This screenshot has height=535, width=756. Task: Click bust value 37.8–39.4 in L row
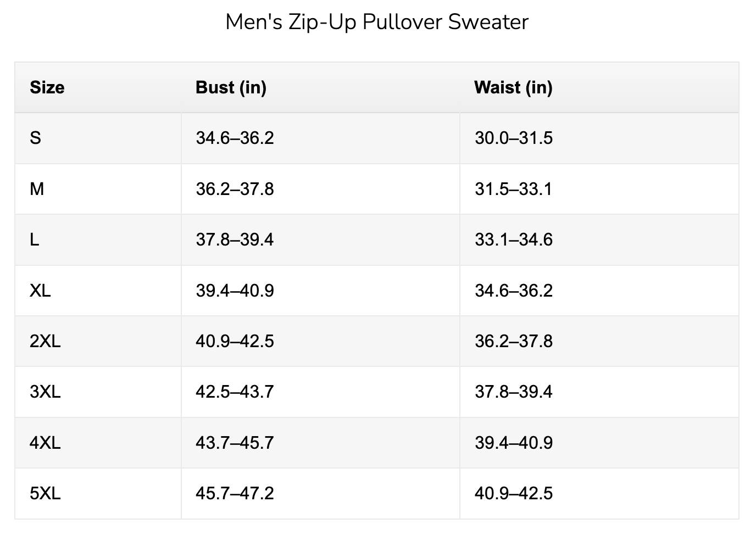pos(235,239)
